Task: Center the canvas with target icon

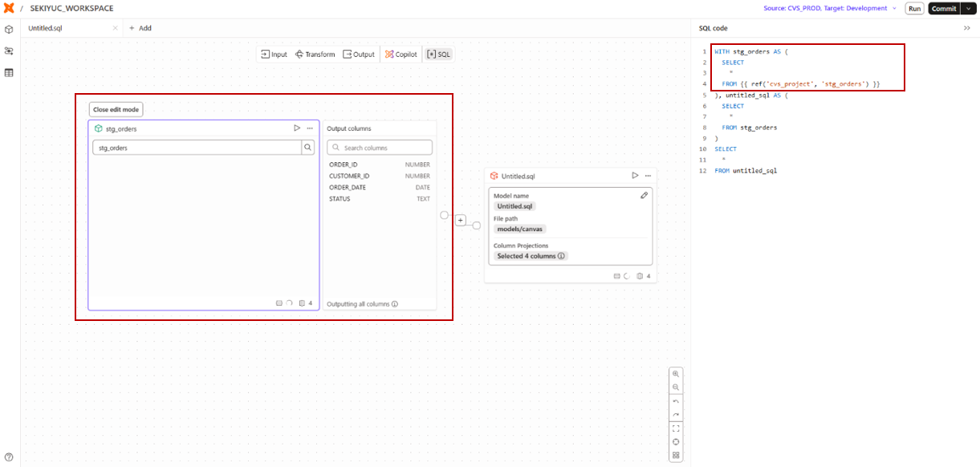Action: pyautogui.click(x=676, y=441)
